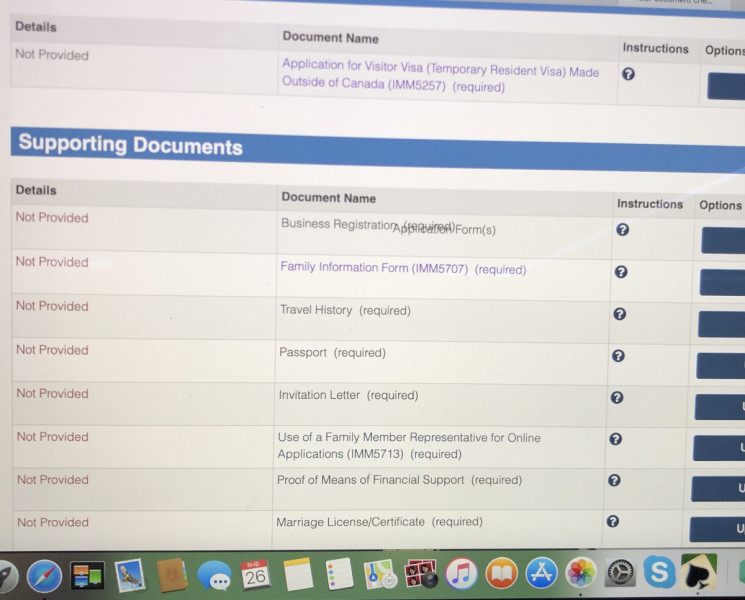Screen dimensions: 745x600
Task: Click help icon for Family Member Representative (IMM5713)
Action: 615,438
